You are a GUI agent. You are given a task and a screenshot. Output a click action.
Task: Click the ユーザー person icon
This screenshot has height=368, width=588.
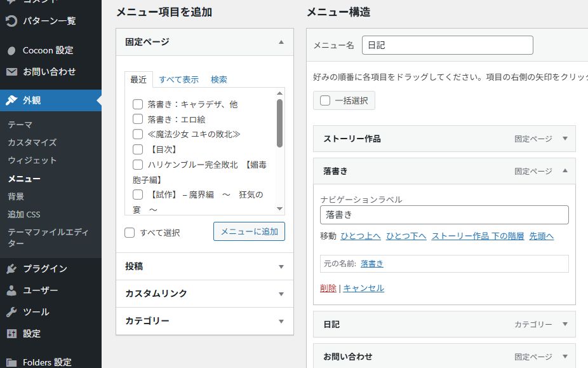[x=11, y=290]
